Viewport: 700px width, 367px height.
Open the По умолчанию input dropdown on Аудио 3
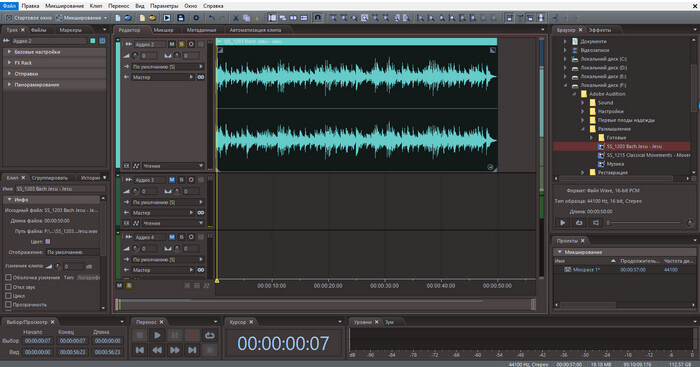coord(167,202)
